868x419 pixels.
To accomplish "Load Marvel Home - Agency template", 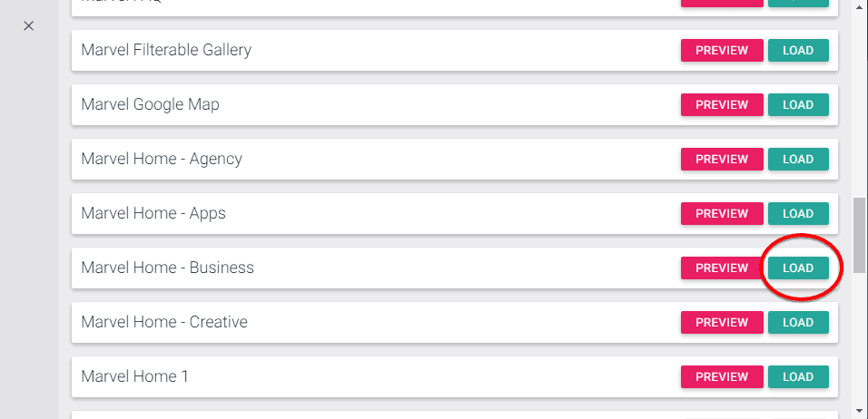I will 798,160.
